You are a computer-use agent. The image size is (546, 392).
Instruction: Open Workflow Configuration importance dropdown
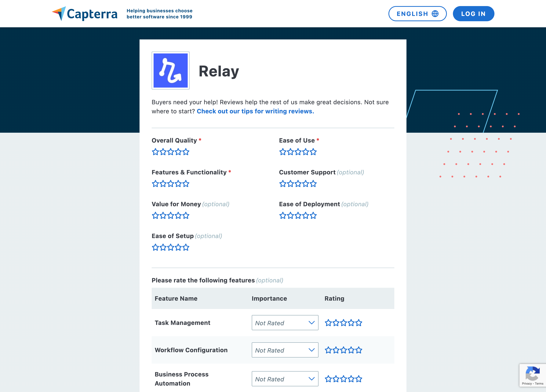click(285, 350)
